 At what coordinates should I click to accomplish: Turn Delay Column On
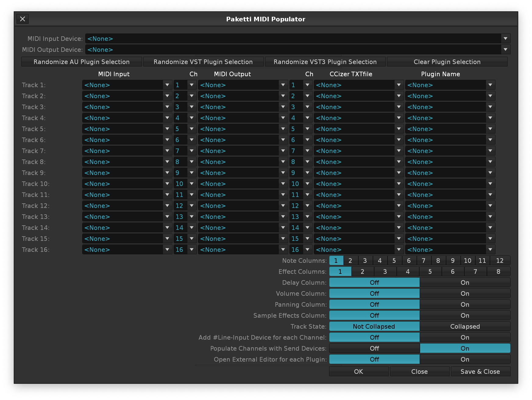point(465,283)
